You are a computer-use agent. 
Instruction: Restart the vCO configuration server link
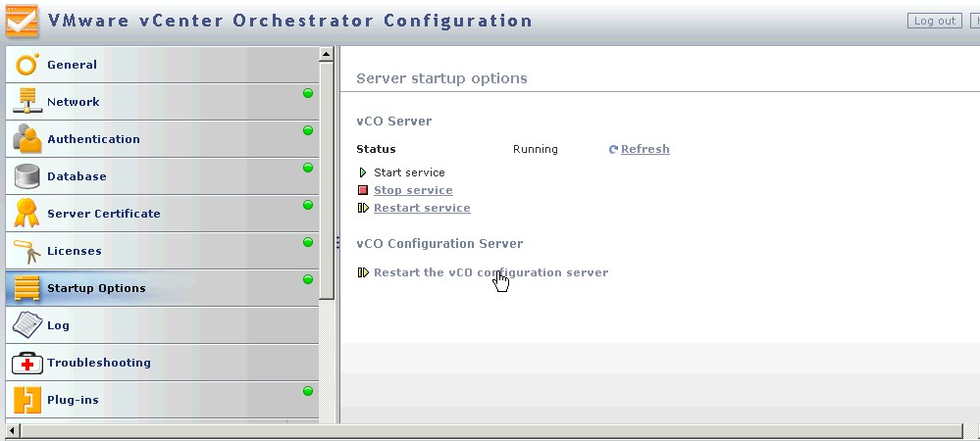pos(490,272)
